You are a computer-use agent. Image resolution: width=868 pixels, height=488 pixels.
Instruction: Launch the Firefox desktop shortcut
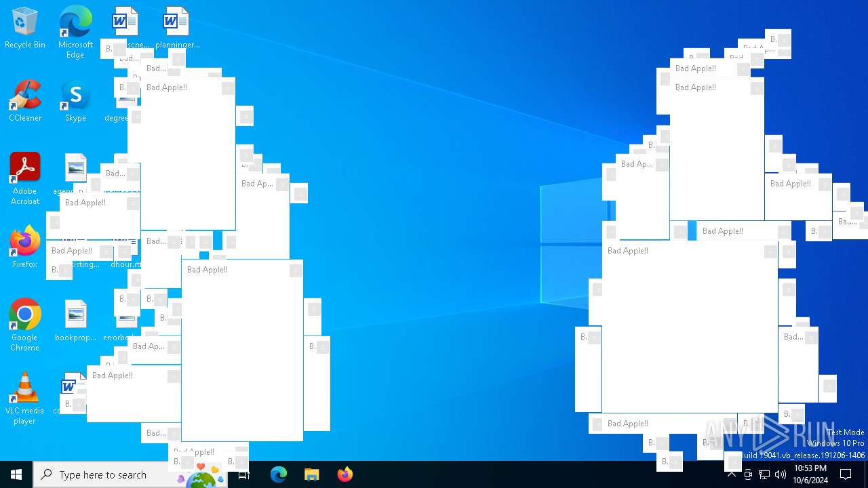pos(25,248)
